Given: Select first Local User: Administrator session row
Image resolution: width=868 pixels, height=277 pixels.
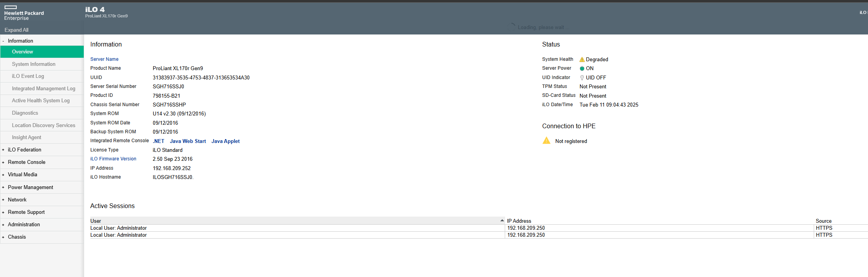Looking at the screenshot, I should point(479,228).
